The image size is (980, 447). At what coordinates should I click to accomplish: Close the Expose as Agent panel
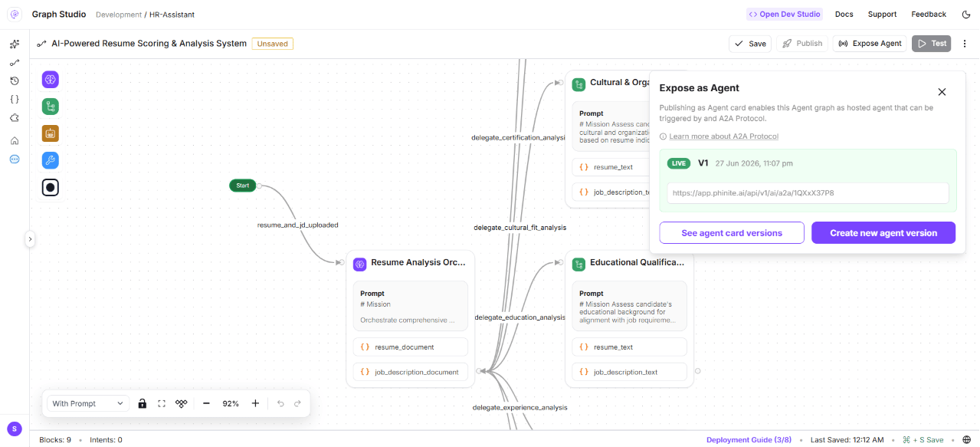(942, 92)
